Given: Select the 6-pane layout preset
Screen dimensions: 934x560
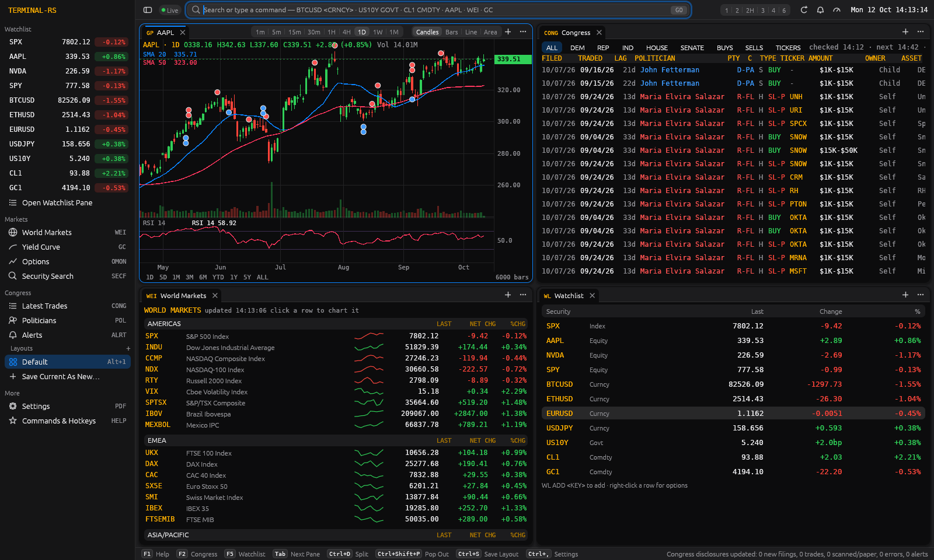Looking at the screenshot, I should 784,10.
